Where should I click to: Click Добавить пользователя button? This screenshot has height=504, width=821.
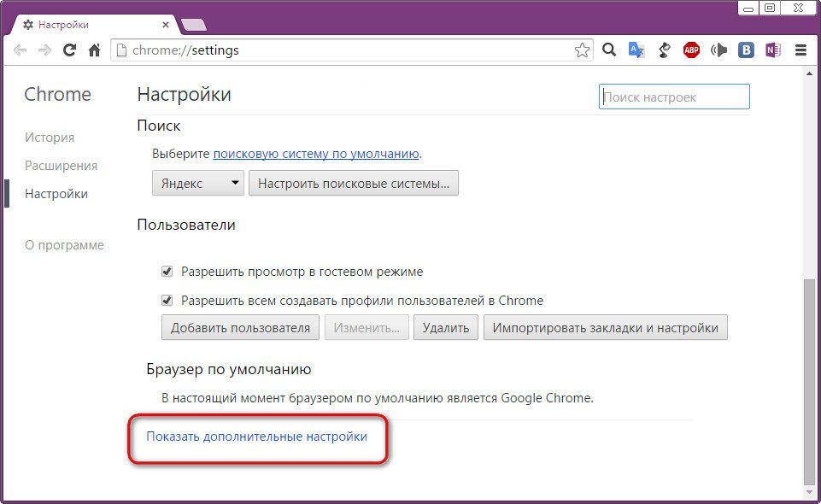240,328
